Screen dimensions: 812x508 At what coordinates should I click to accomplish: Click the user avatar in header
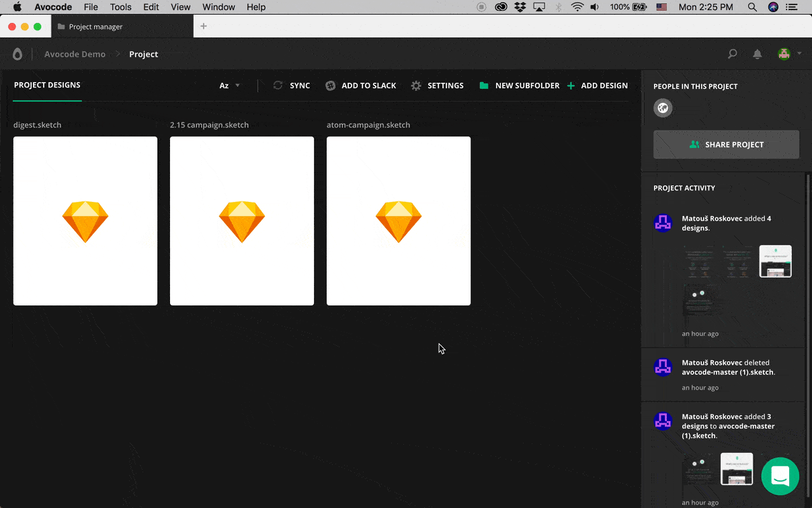click(784, 54)
